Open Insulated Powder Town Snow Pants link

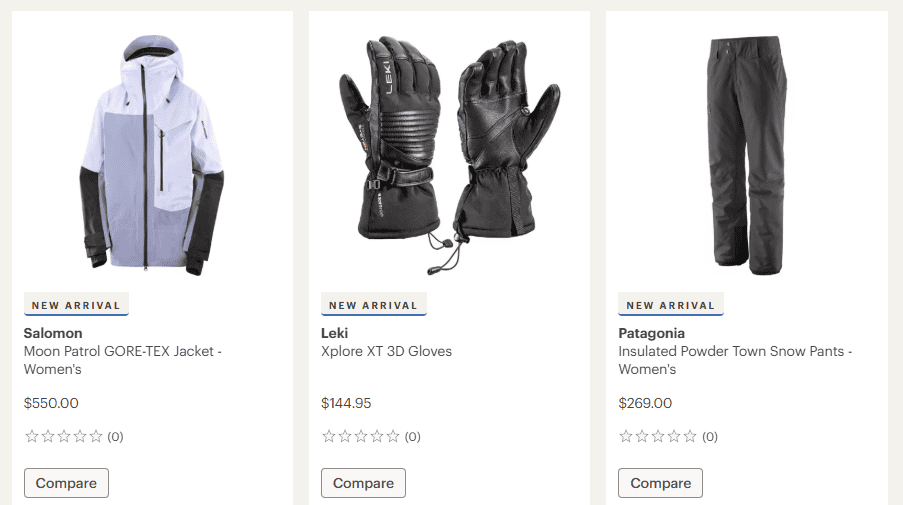coord(735,360)
